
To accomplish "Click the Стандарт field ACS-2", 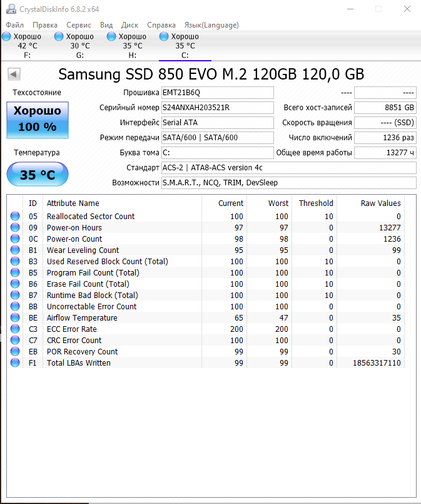I will coord(289,168).
